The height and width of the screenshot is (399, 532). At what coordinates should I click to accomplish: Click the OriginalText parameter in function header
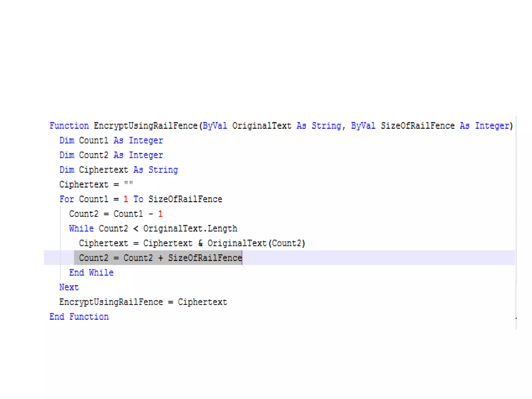tap(262, 126)
